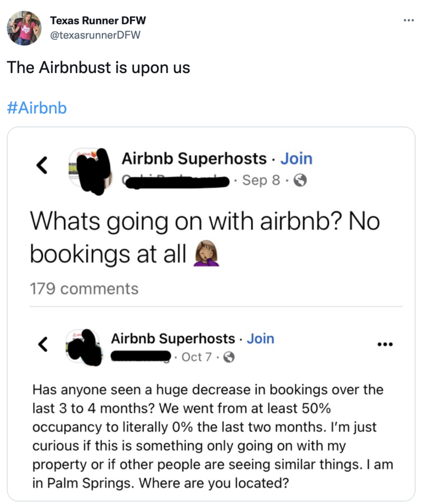426x504 pixels.
Task: Join Airbnb Superhosts from the Oct 7 post
Action: 260,338
